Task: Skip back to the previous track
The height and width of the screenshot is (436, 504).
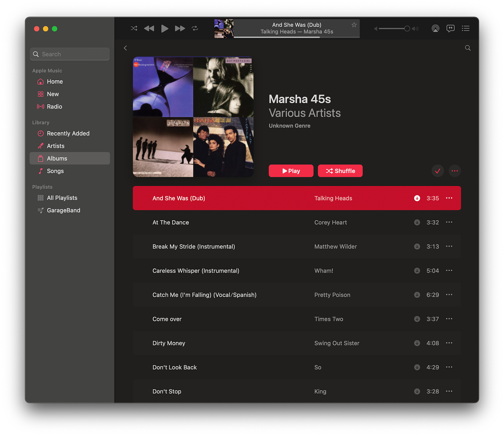Action: [x=149, y=28]
